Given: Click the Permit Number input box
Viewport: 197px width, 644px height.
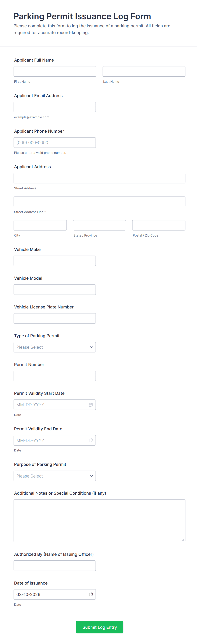Looking at the screenshot, I should pyautogui.click(x=55, y=376).
